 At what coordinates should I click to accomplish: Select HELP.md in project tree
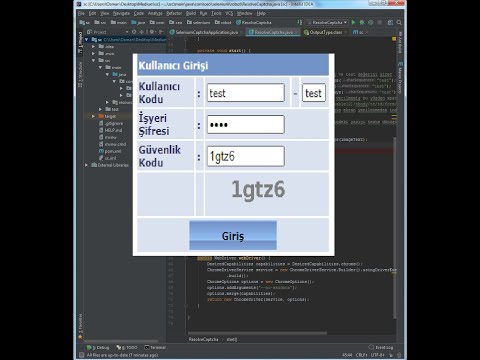point(111,130)
